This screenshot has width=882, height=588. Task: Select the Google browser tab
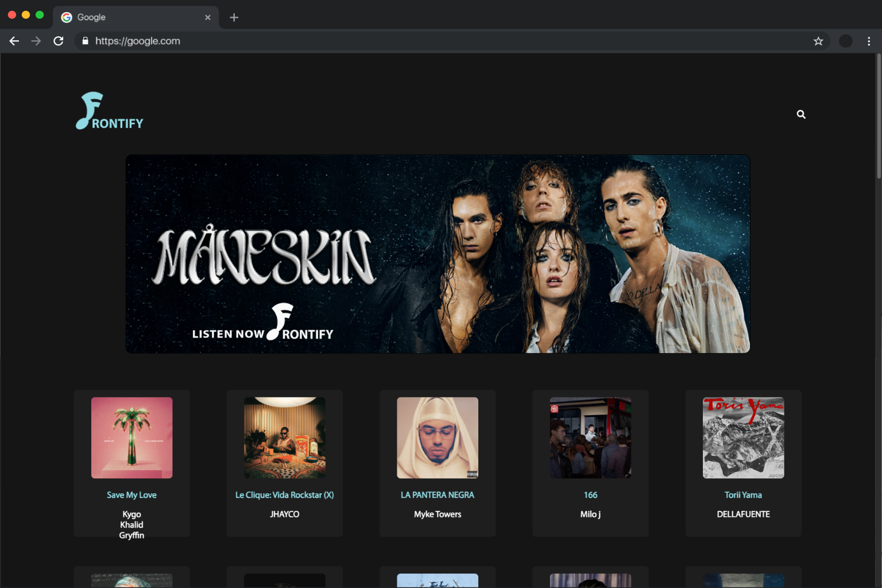(136, 17)
